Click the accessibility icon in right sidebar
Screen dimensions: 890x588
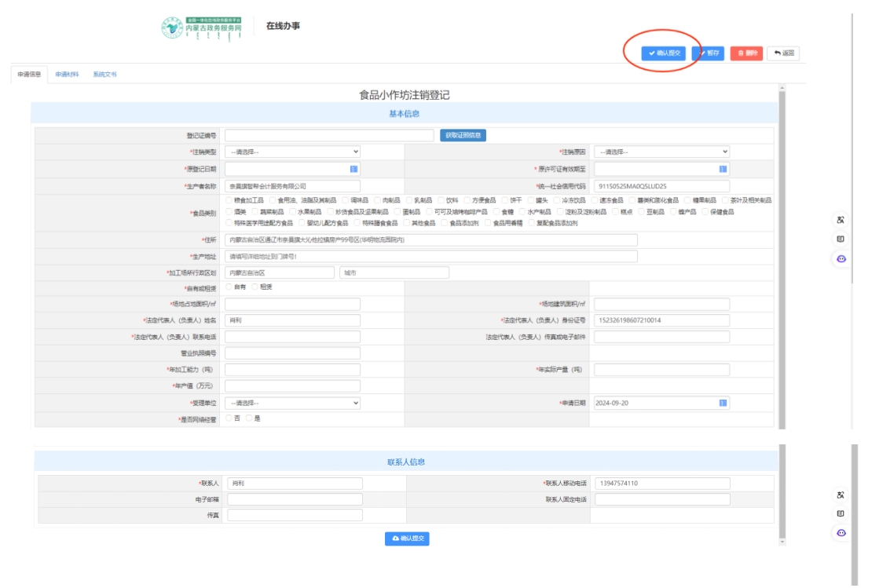click(841, 221)
